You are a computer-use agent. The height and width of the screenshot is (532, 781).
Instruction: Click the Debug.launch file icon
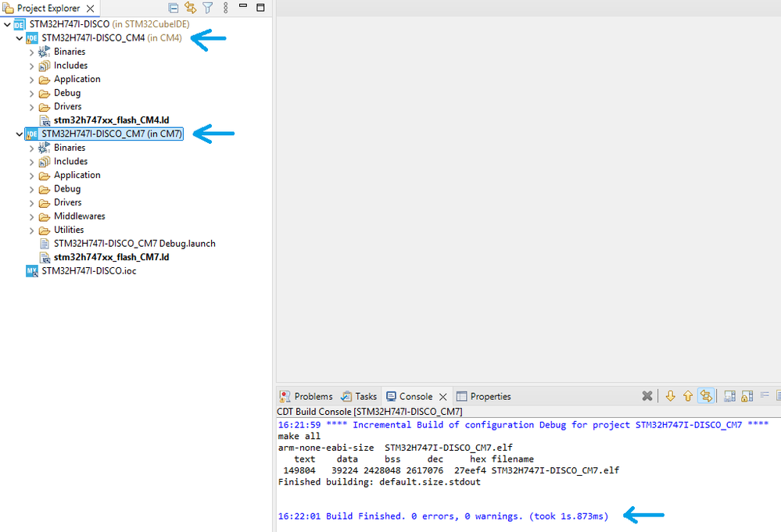click(45, 244)
